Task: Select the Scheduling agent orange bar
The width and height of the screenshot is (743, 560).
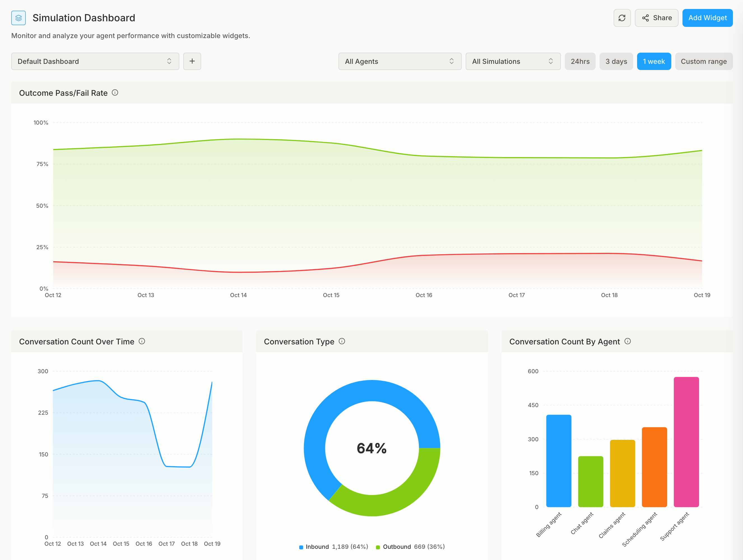Action: (x=654, y=467)
